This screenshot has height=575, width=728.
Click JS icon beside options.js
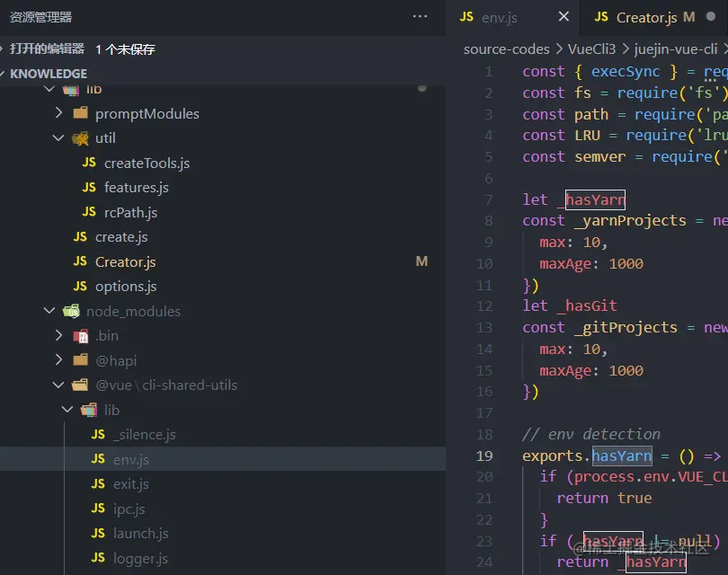tap(80, 286)
